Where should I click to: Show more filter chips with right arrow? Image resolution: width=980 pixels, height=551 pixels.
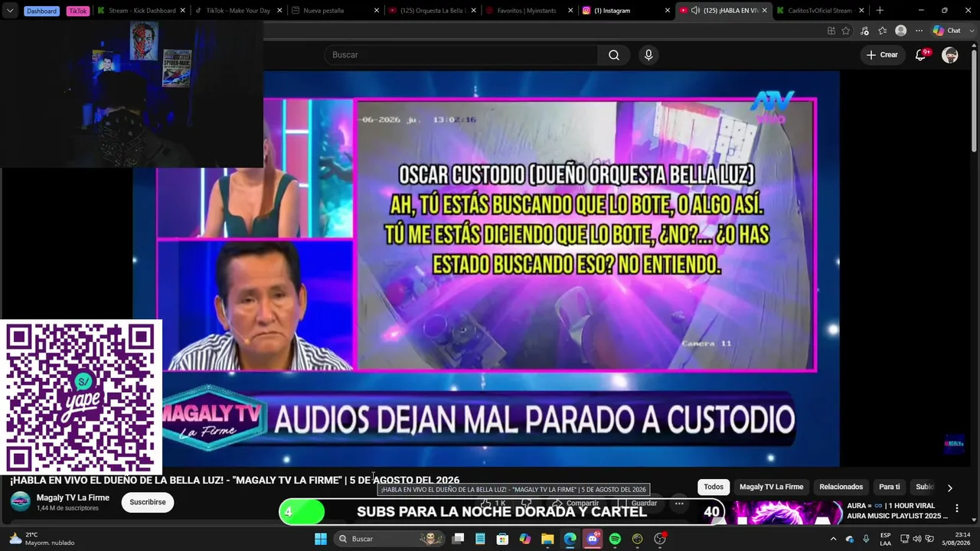point(949,487)
